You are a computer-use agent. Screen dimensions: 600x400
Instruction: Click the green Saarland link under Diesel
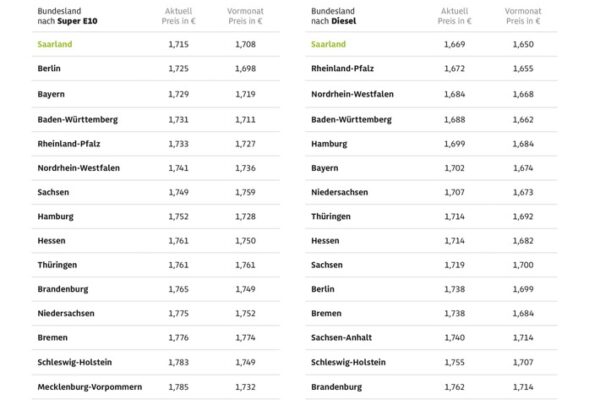click(328, 45)
